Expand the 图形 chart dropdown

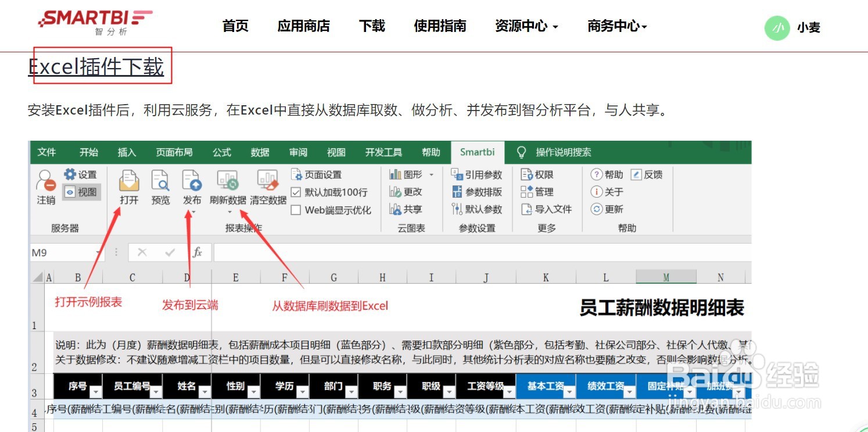pyautogui.click(x=431, y=174)
